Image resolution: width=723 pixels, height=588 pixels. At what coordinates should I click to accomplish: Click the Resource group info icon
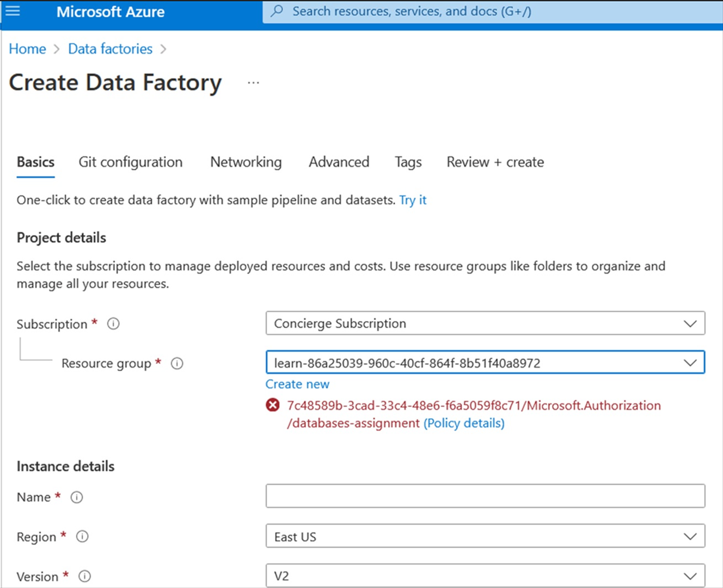177,363
